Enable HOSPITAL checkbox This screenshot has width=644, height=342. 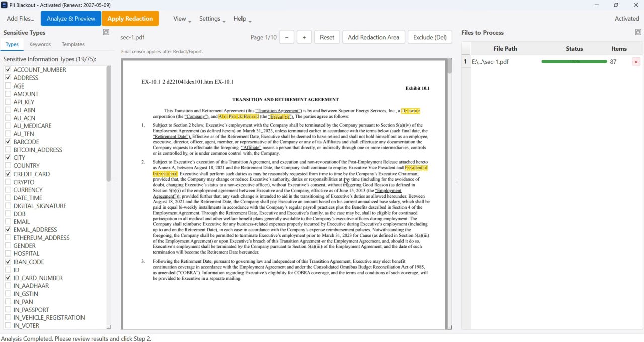tap(8, 253)
